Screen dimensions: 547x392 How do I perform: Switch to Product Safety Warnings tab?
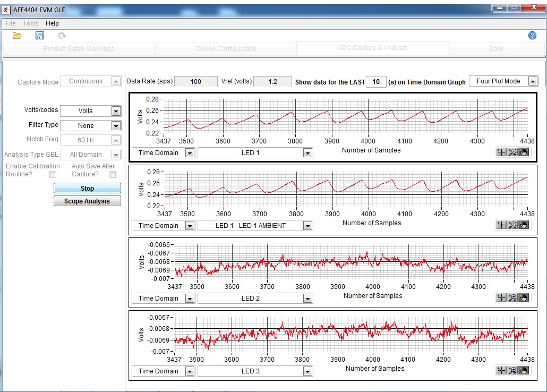coord(79,49)
